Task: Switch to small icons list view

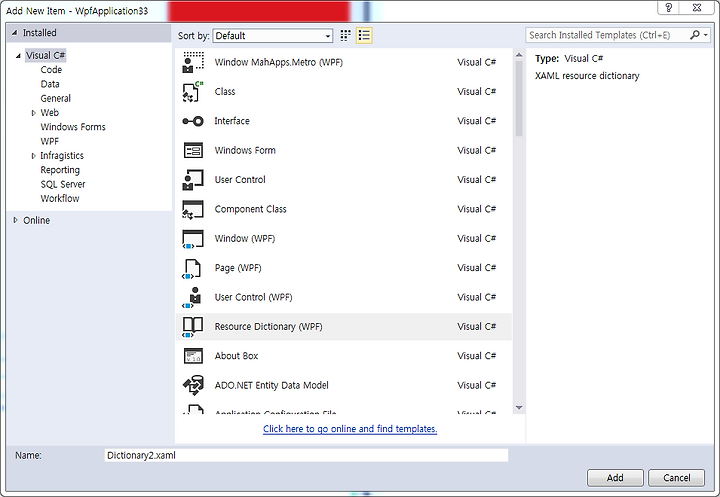Action: pos(364,35)
